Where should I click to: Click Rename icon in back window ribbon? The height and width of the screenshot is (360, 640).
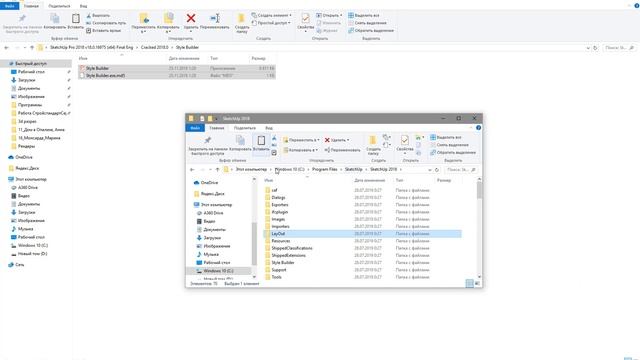click(x=215, y=18)
